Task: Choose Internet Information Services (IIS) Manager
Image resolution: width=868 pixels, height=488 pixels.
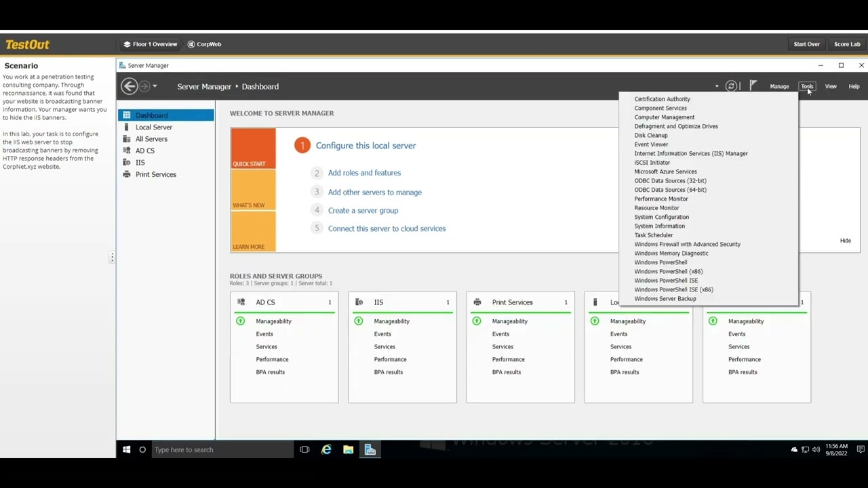Action: (x=691, y=153)
